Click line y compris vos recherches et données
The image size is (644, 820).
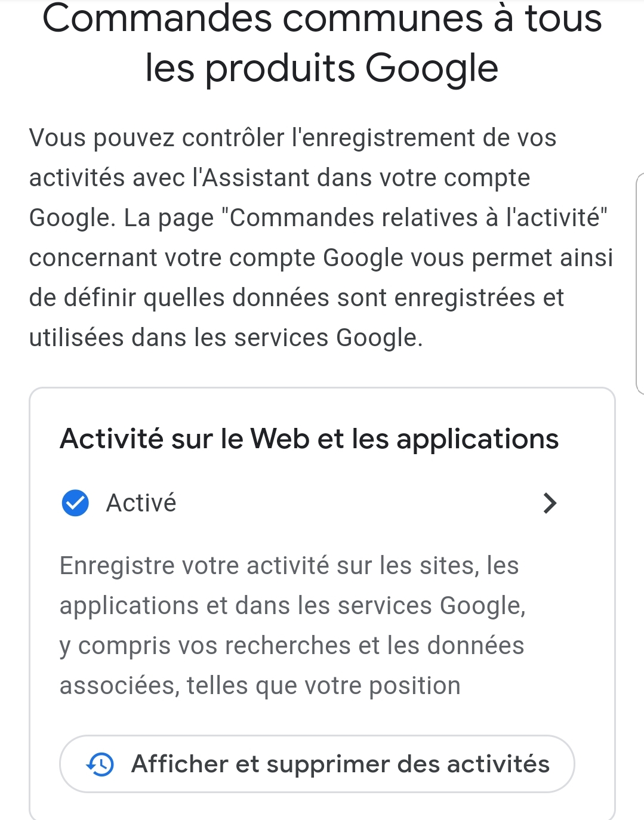click(x=292, y=646)
